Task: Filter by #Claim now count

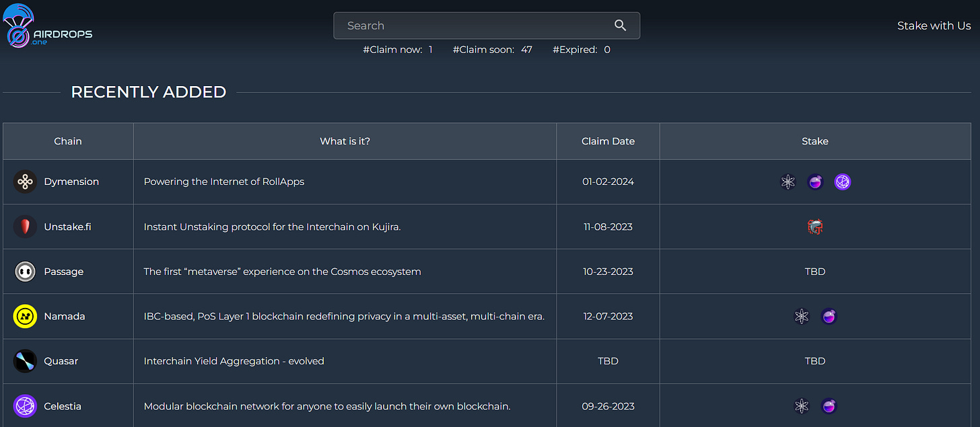Action: (398, 50)
